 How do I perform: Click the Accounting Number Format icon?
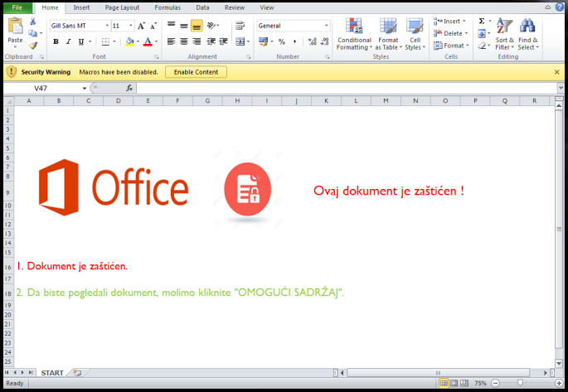(x=264, y=41)
